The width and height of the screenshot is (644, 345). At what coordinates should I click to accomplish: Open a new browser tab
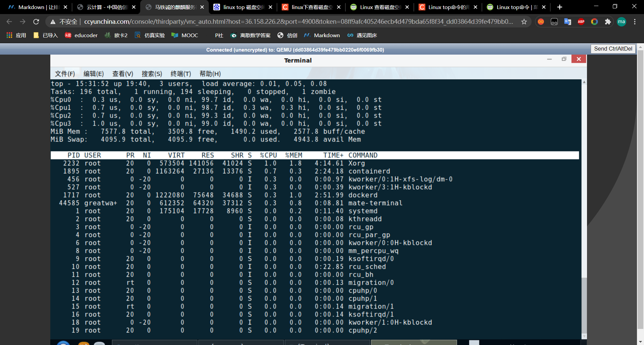pyautogui.click(x=559, y=7)
